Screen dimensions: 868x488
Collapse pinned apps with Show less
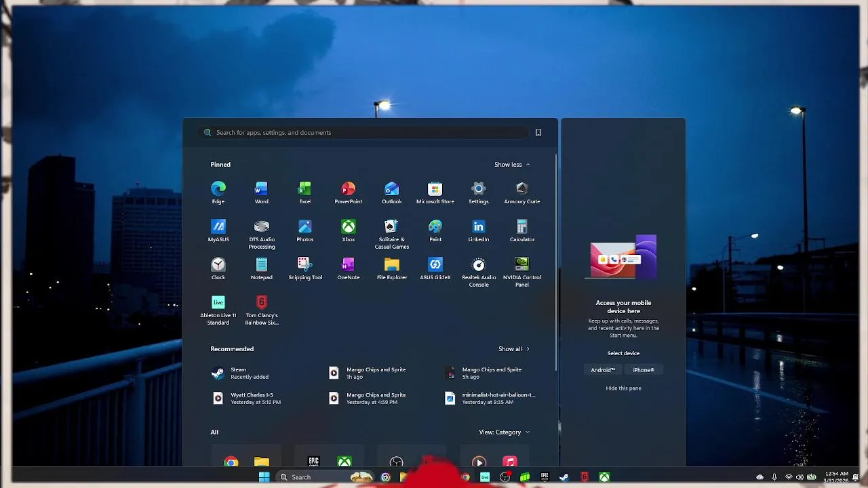click(x=512, y=165)
